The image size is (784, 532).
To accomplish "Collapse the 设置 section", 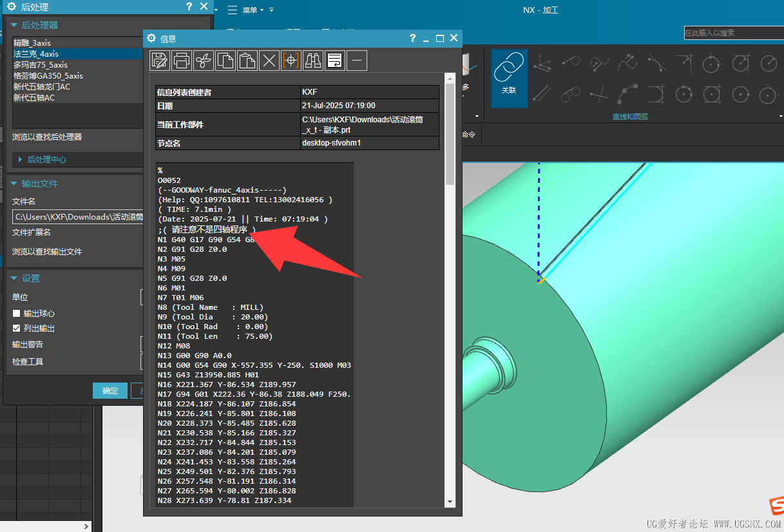I will coord(14,278).
